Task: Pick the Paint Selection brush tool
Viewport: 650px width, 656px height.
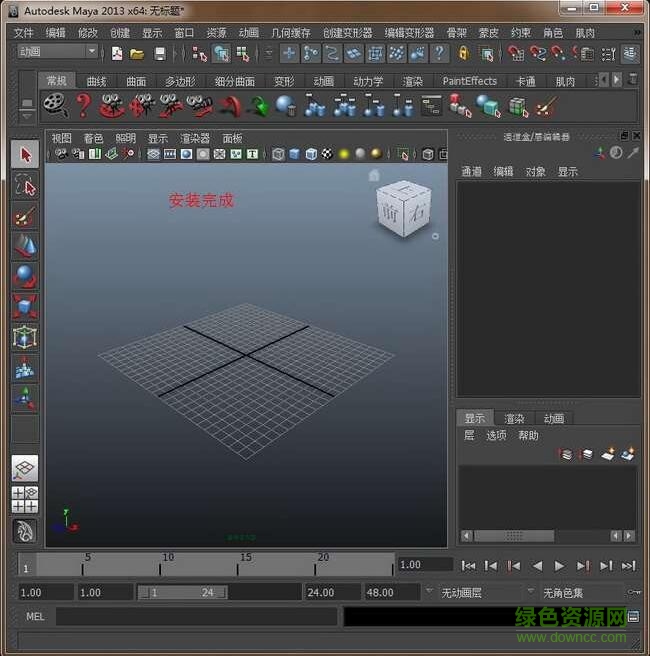Action: click(25, 215)
